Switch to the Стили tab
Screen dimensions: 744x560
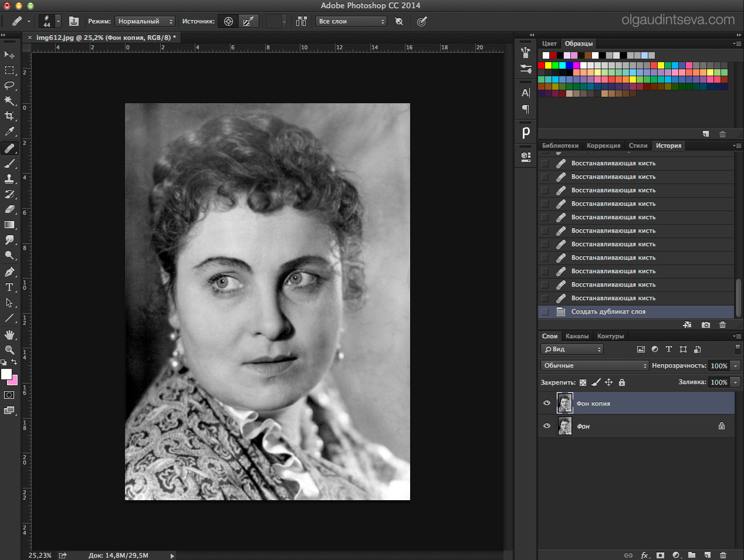click(x=638, y=145)
